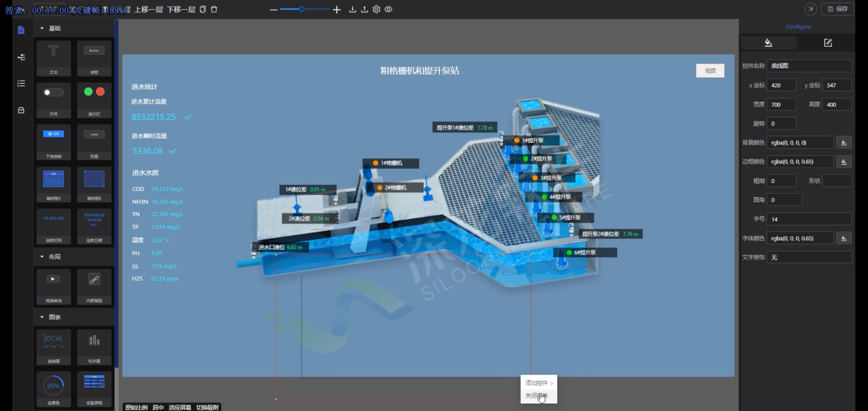The image size is (868, 411).
Task: Click the import download arrow icon
Action: 352,9
